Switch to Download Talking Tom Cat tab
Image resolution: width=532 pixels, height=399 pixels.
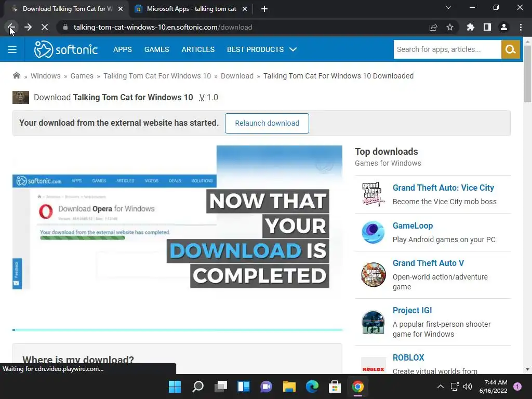[x=68, y=9]
